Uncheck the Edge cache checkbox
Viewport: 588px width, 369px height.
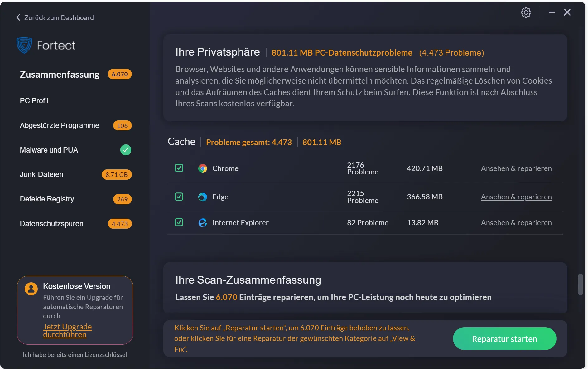pyautogui.click(x=179, y=197)
